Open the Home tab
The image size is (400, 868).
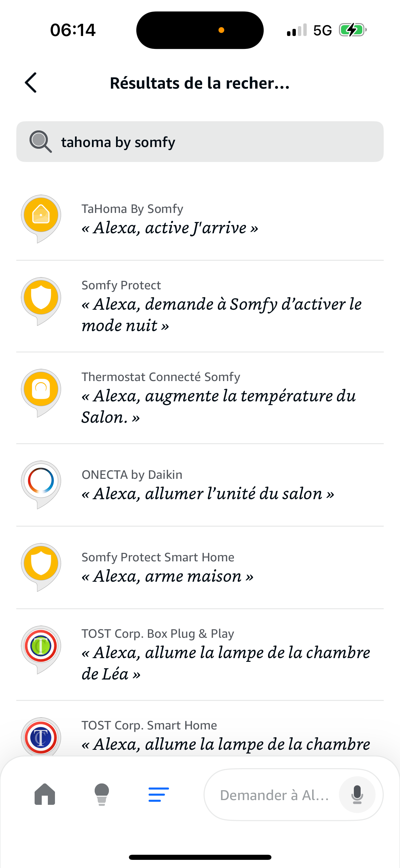45,794
